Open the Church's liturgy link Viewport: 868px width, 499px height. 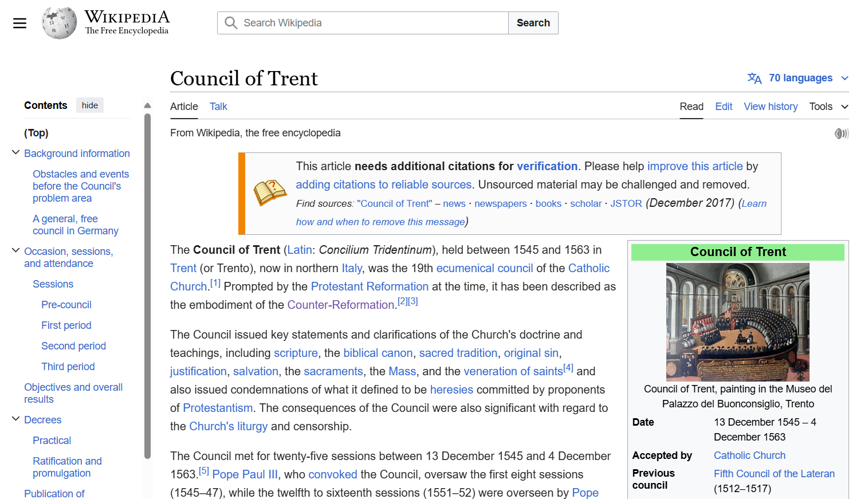point(229,426)
